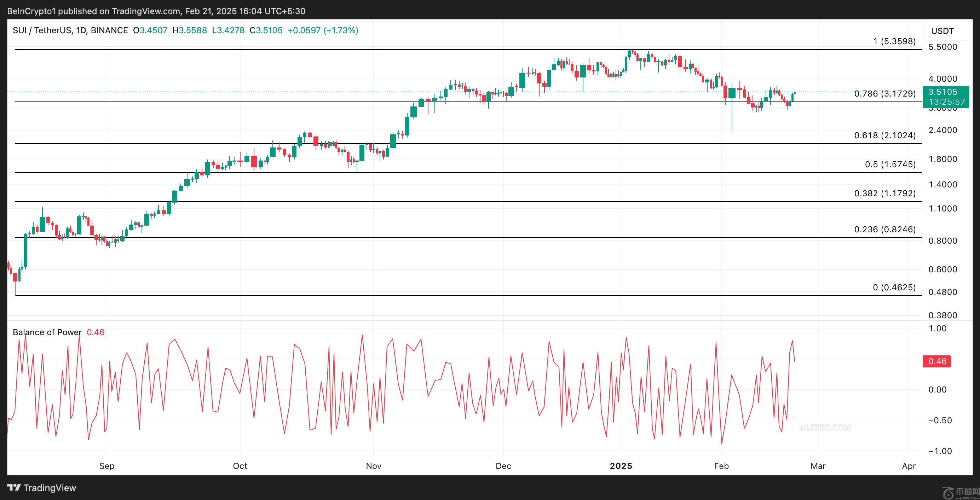
Task: Click the TradingView logo icon at bottom
Action: (14, 488)
